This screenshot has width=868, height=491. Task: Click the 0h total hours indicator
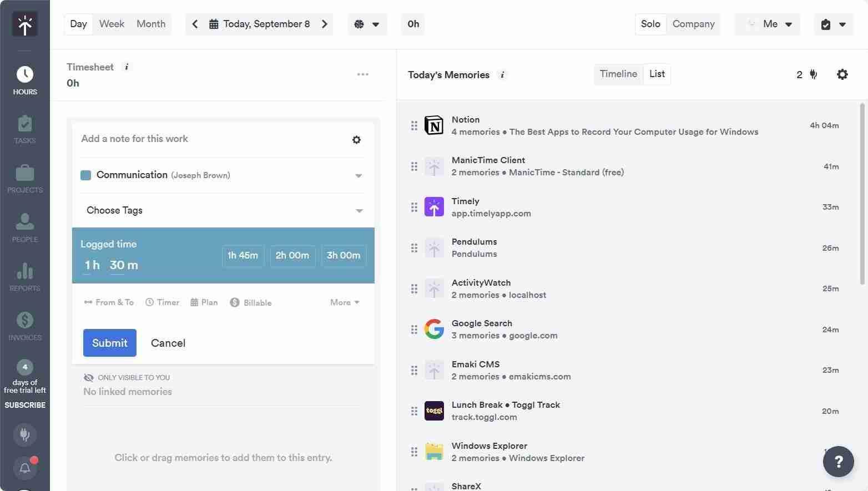click(413, 24)
